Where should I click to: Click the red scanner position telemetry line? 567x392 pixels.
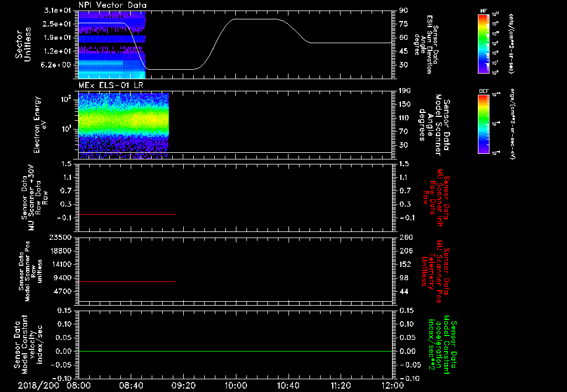pos(127,281)
